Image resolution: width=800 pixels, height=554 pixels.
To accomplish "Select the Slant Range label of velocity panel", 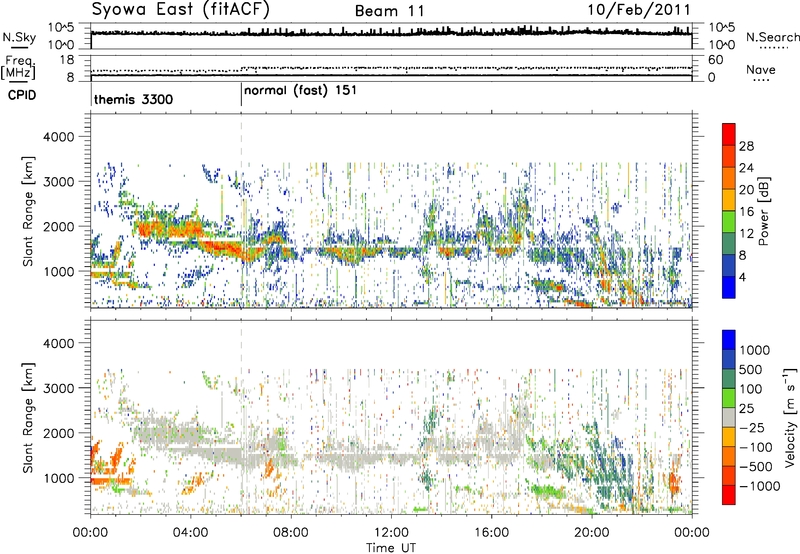I will pos(29,417).
